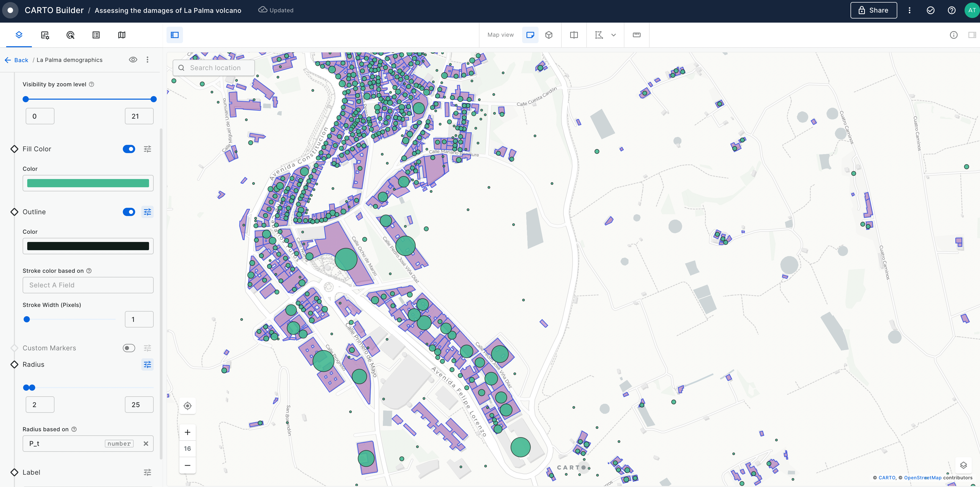Collapse the left sidebar panel
The width and height of the screenshot is (980, 487).
(175, 35)
